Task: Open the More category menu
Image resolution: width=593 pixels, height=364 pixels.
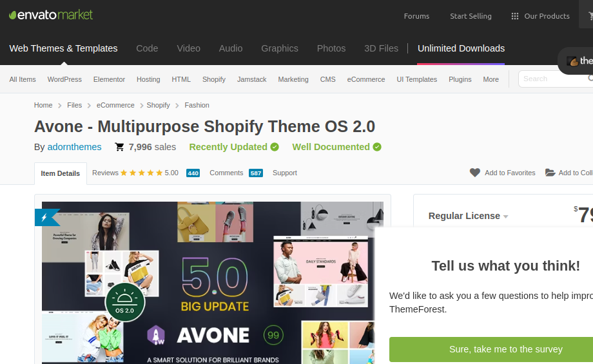Action: coord(491,79)
